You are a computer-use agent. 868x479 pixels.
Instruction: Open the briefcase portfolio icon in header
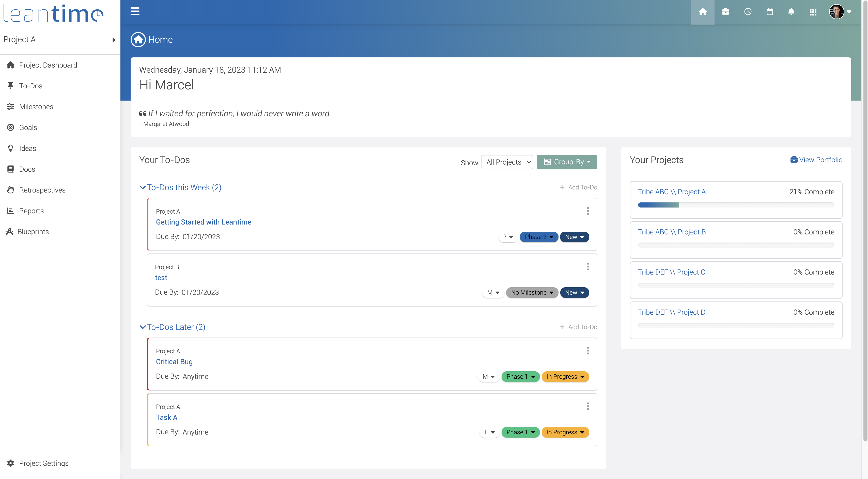725,12
